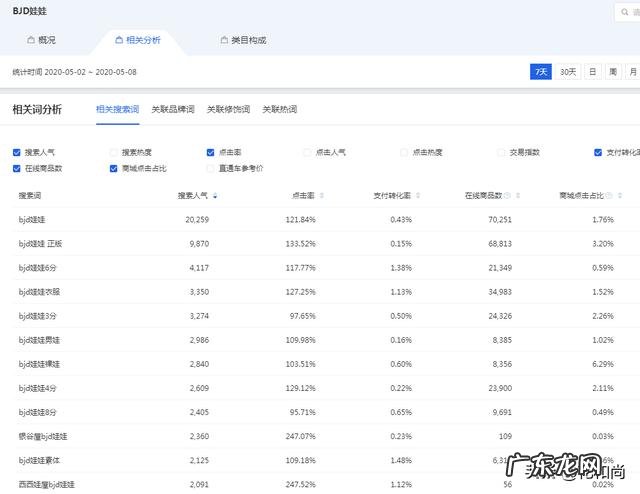
Task: Click the 统计时间 date range text
Action: click(74, 72)
